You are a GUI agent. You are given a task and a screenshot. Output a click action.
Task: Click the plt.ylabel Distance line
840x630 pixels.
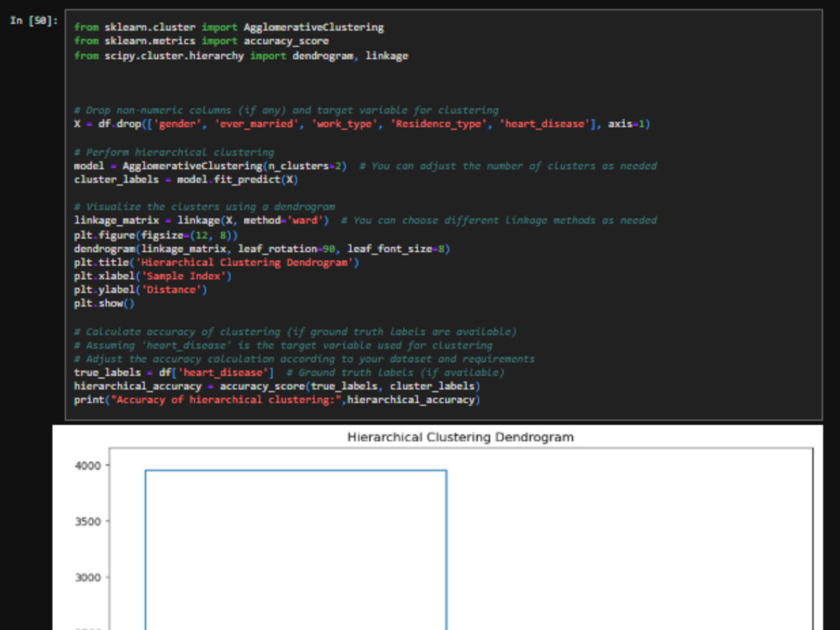[x=140, y=290]
